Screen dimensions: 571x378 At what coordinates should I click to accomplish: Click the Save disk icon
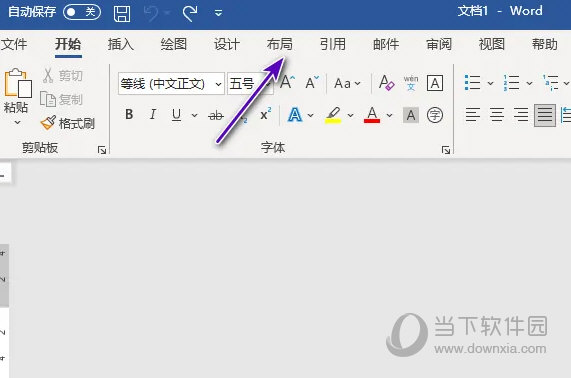[122, 13]
